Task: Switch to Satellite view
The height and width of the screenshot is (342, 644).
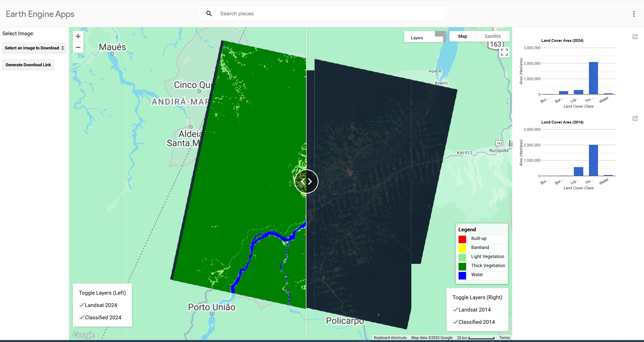Action: (492, 36)
